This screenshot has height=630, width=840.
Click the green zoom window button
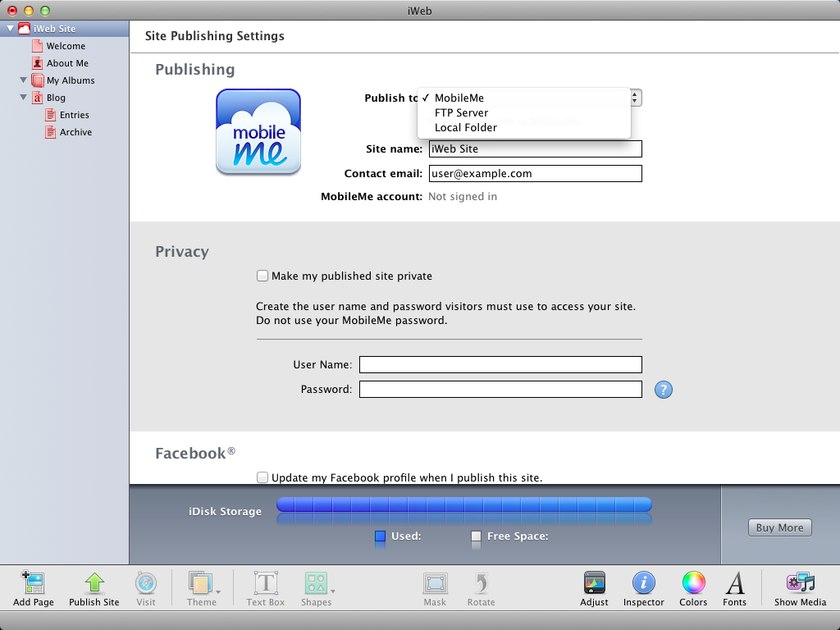(x=45, y=10)
